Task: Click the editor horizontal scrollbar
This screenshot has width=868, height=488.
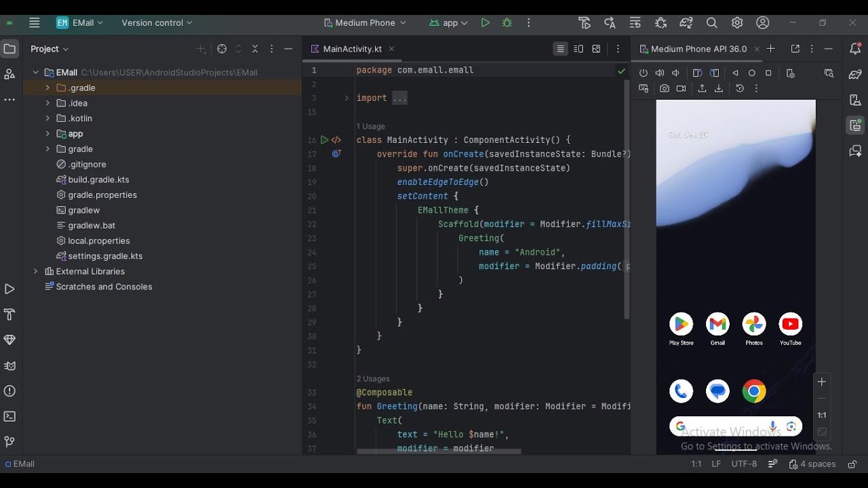Action: pos(439,451)
